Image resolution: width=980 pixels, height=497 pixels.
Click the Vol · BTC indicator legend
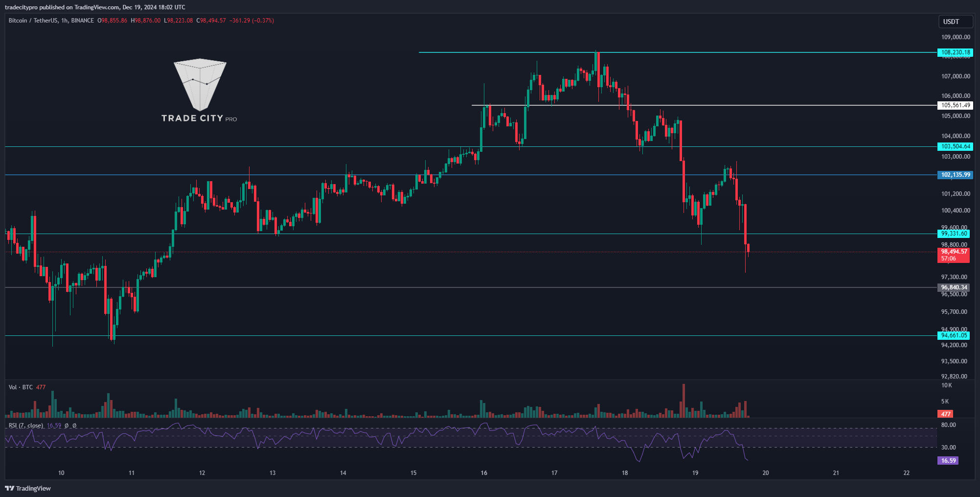pos(21,387)
